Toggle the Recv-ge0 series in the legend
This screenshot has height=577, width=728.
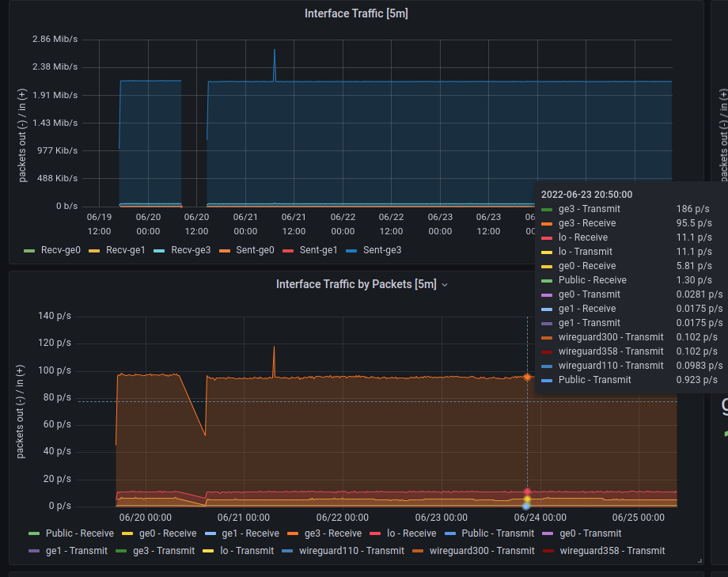(59, 250)
